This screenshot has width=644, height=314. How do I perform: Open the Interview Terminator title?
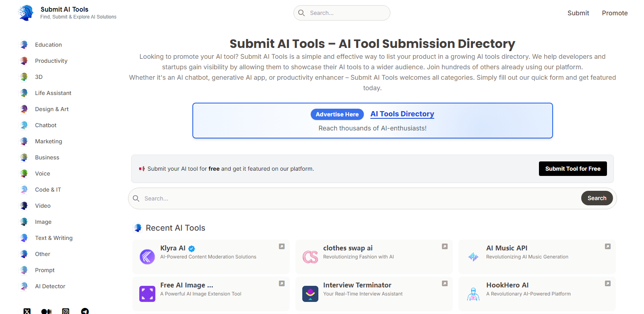(357, 285)
